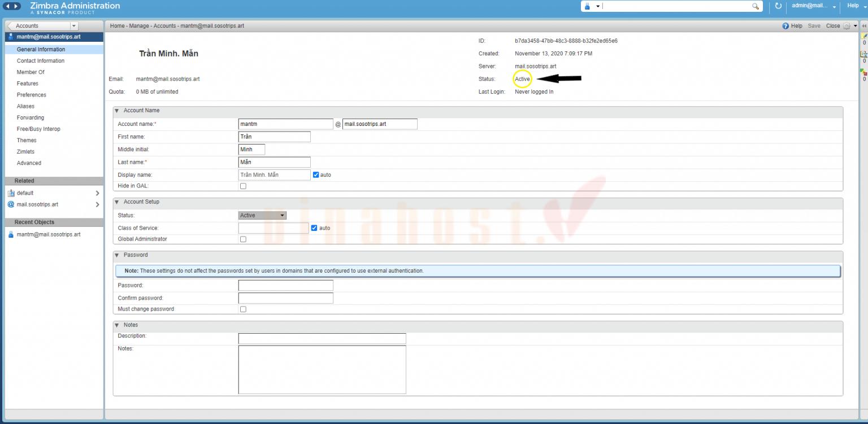
Task: Click the yellow note pencil status icon
Action: pos(863,36)
